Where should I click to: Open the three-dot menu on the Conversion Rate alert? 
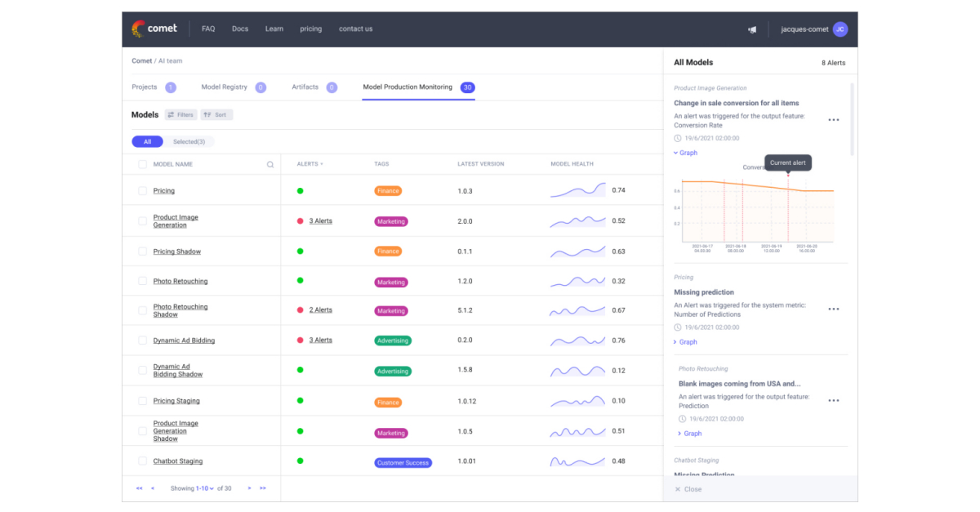coord(833,119)
